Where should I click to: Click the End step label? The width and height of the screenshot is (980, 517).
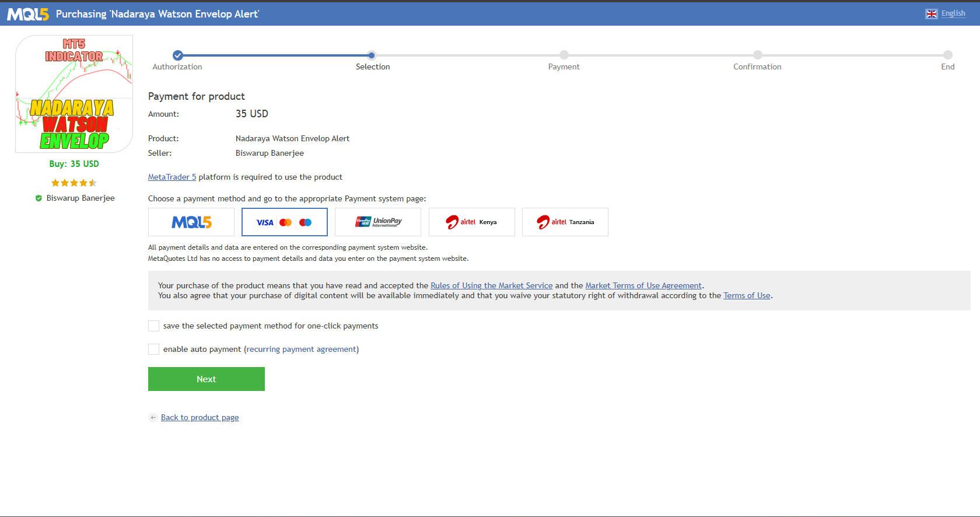pos(948,67)
